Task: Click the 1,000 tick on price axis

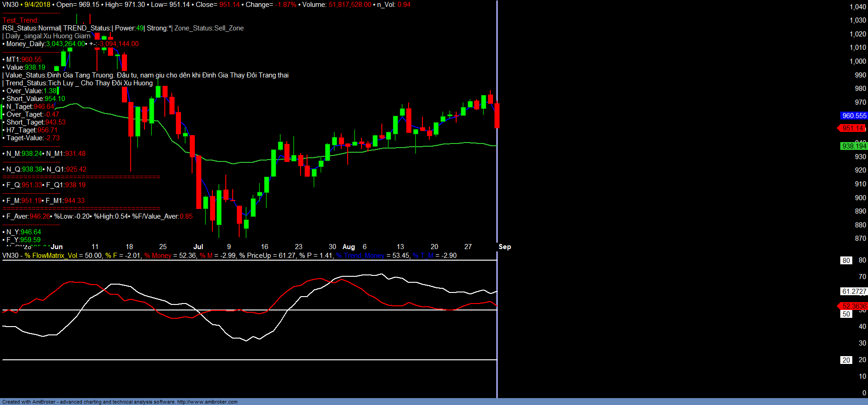Action: pos(858,61)
